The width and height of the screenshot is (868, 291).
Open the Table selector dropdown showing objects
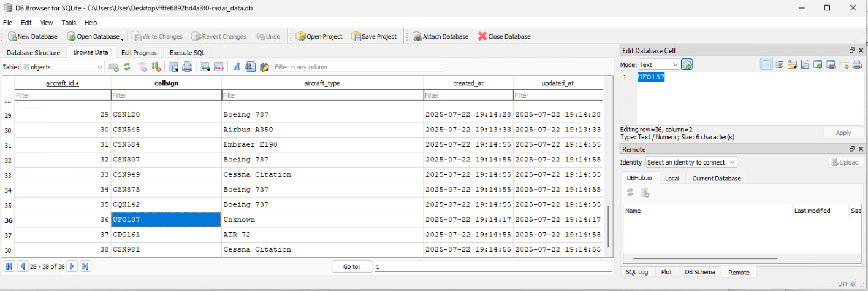pyautogui.click(x=63, y=67)
